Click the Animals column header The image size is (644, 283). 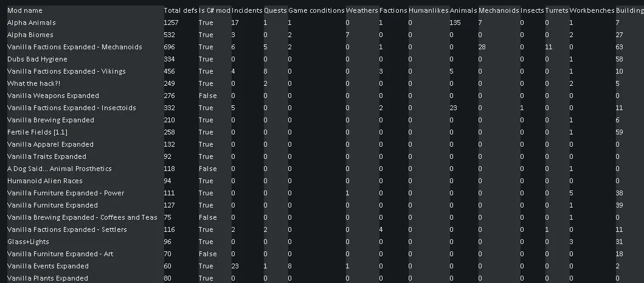pyautogui.click(x=462, y=10)
